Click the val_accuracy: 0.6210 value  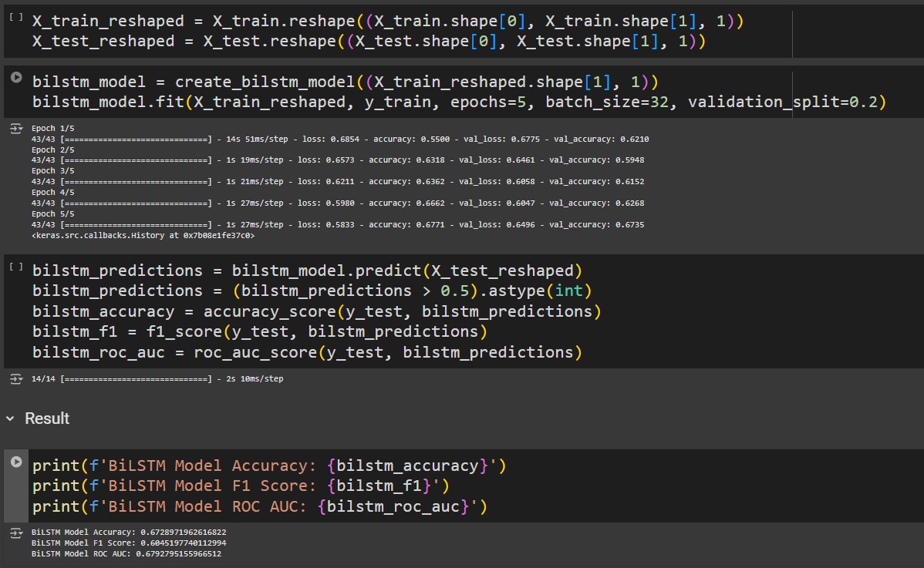[601, 139]
